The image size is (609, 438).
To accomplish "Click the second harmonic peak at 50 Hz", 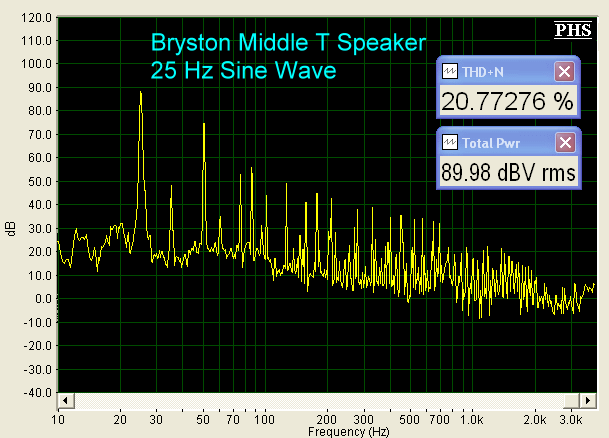I will click(204, 125).
